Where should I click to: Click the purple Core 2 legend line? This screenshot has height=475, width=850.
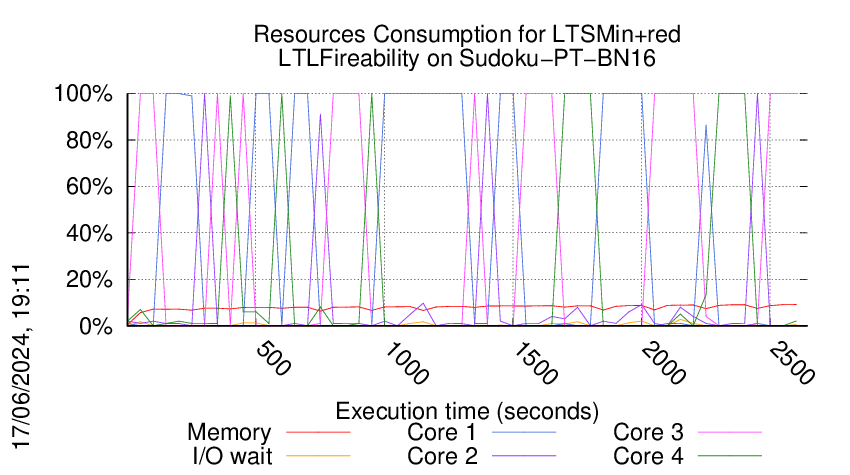(x=524, y=456)
